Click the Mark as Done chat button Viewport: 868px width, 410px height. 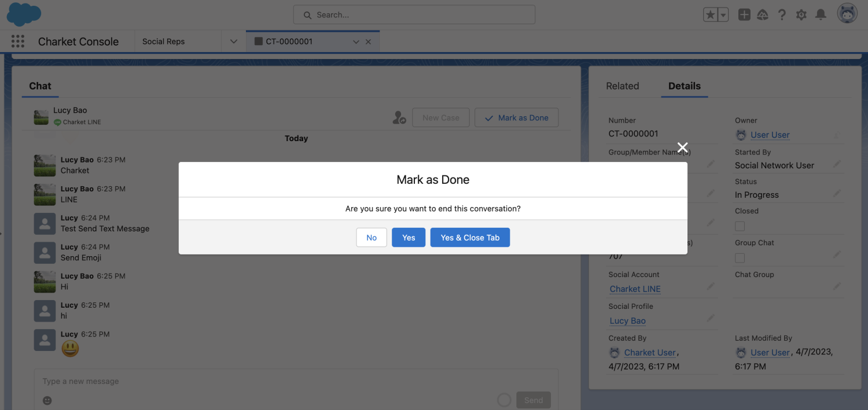coord(516,118)
